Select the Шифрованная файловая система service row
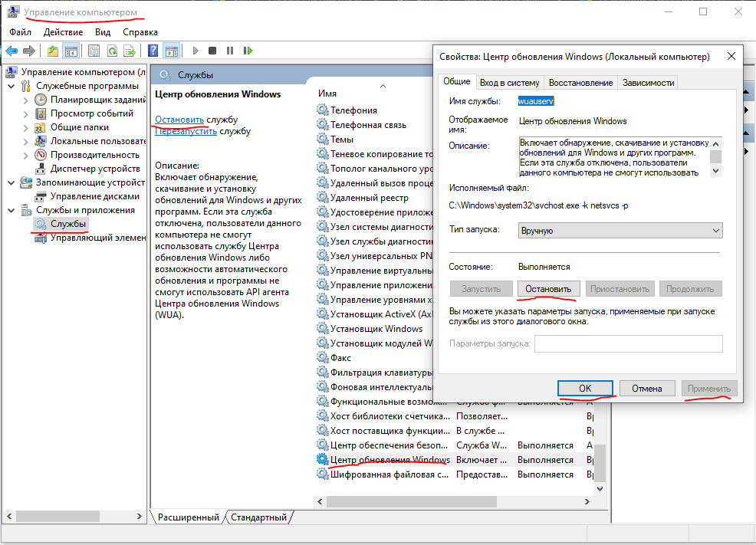This screenshot has width=756, height=545. pos(455,474)
